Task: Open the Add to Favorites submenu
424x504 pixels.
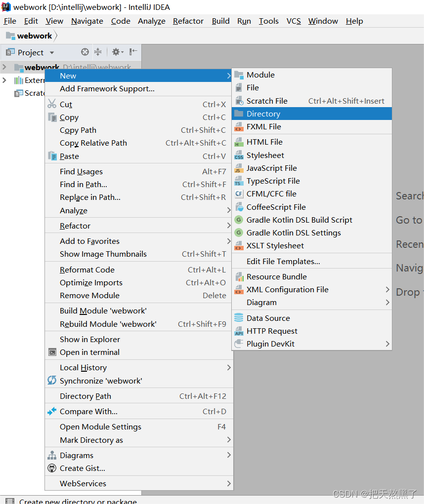Action: [139, 241]
